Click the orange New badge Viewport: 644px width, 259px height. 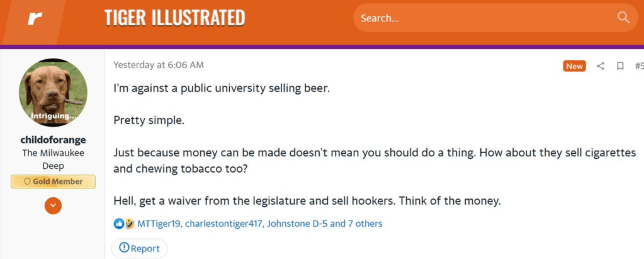[574, 66]
